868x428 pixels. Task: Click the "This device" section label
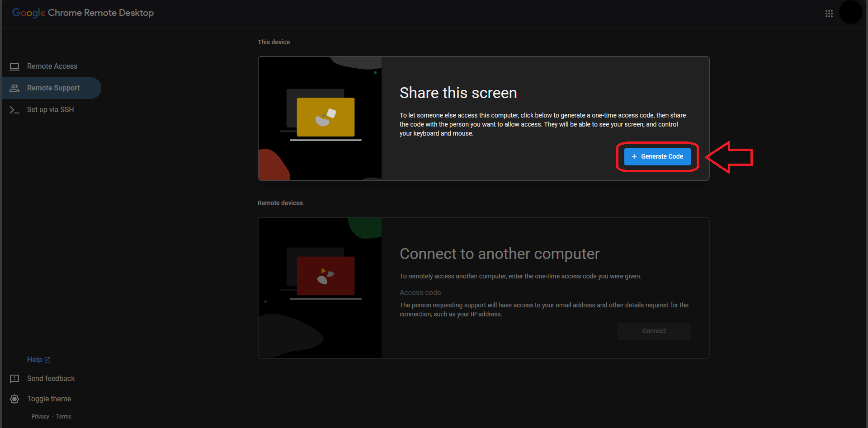pyautogui.click(x=274, y=42)
